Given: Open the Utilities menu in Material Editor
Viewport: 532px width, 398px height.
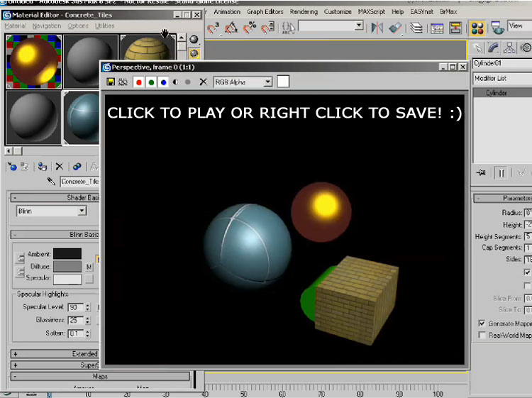Looking at the screenshot, I should point(104,26).
